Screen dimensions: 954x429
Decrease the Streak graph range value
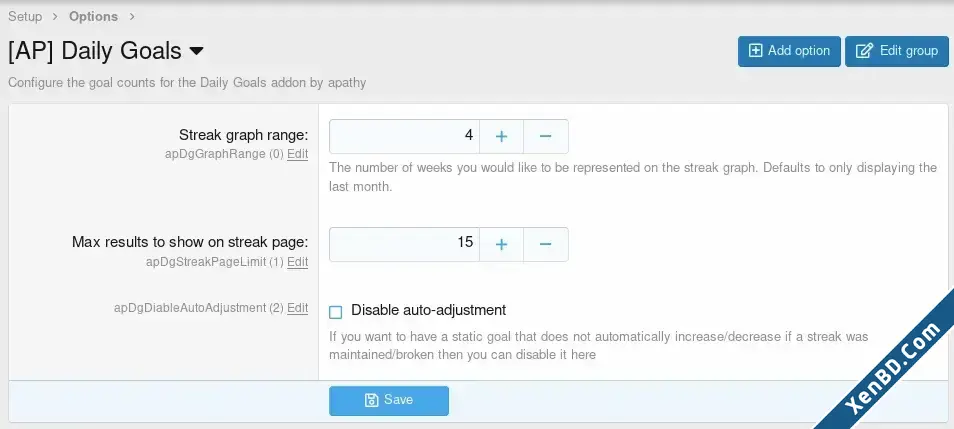(546, 136)
